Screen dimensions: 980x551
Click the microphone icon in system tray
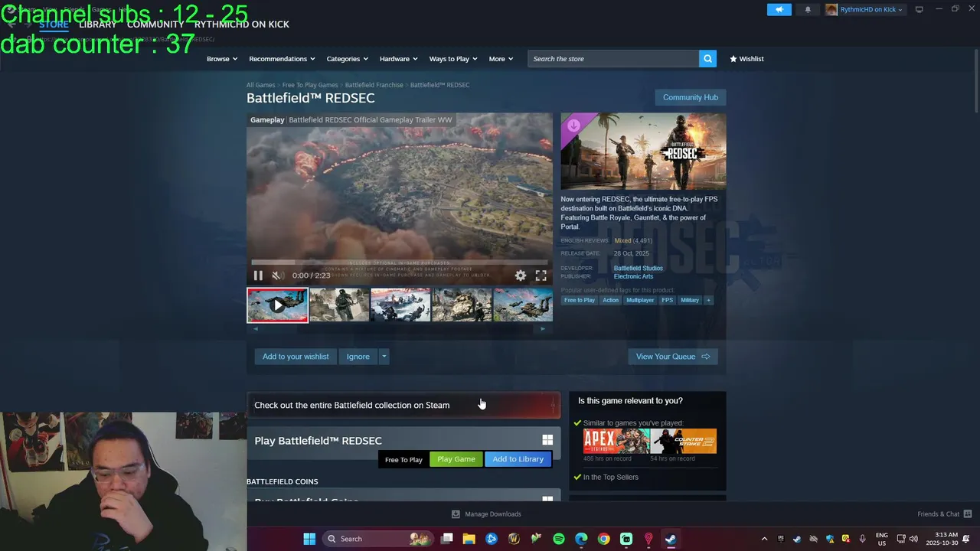[862, 539]
